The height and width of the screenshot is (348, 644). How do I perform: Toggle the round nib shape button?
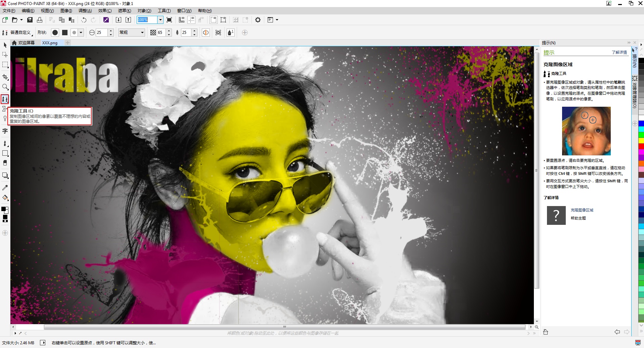tap(55, 33)
